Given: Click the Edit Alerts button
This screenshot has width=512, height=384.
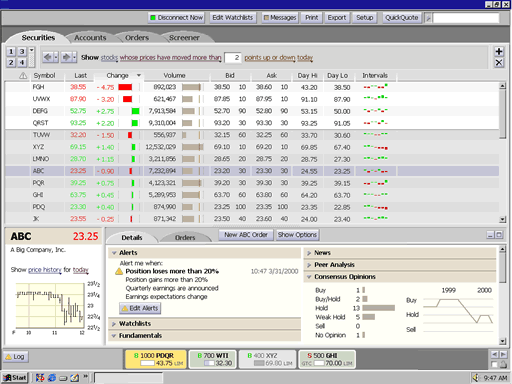Looking at the screenshot, I should coord(140,308).
